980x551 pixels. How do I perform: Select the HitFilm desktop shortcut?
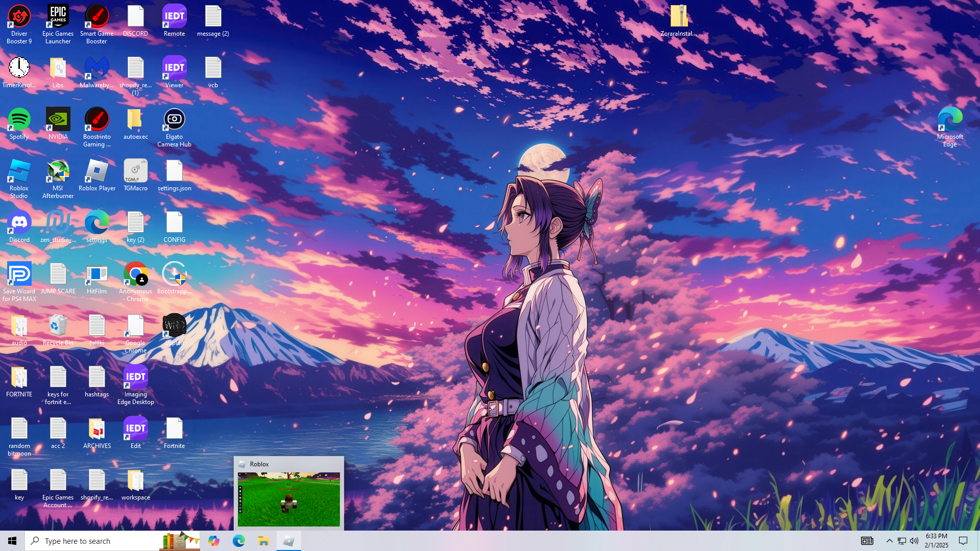pos(96,275)
